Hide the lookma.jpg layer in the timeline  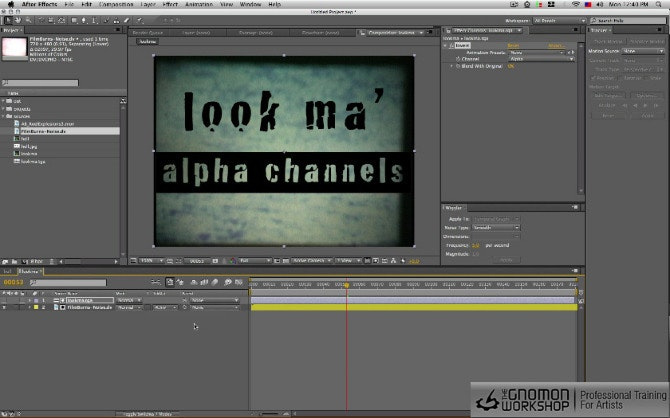click(5, 300)
